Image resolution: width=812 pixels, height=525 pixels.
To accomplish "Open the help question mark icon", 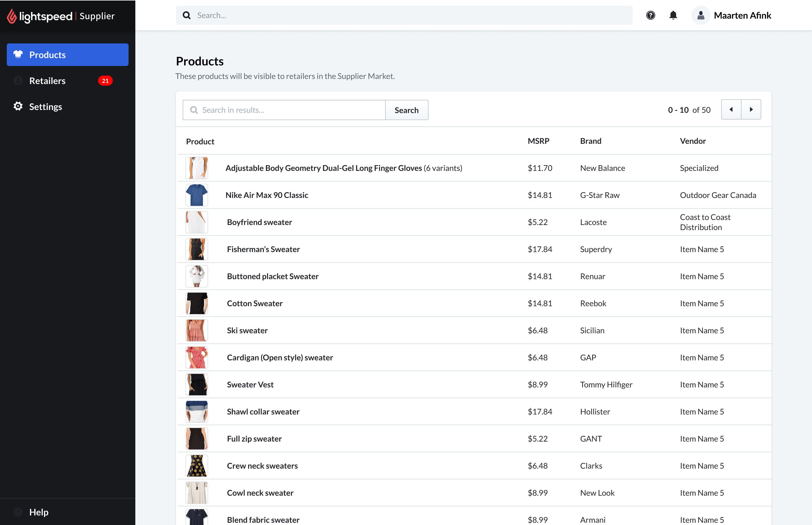I will point(650,15).
